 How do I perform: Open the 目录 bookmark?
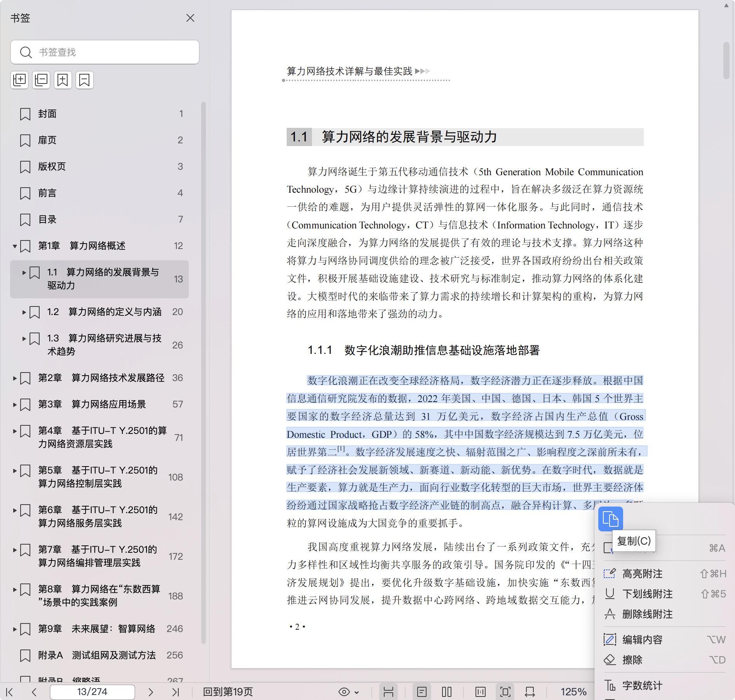coord(47,219)
